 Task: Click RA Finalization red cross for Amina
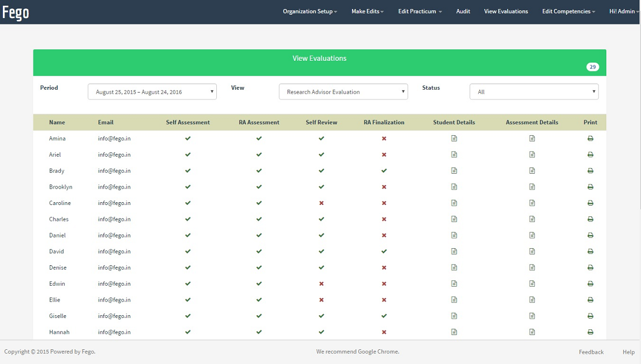point(384,139)
